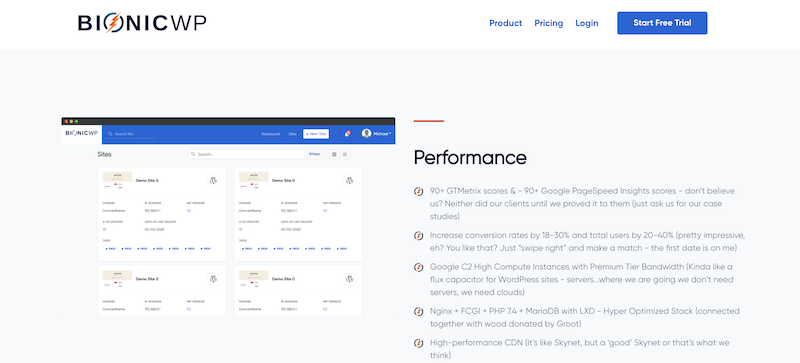800x363 pixels.
Task: Click the WordPress icon on the top-right Demo Site card
Action: (349, 180)
